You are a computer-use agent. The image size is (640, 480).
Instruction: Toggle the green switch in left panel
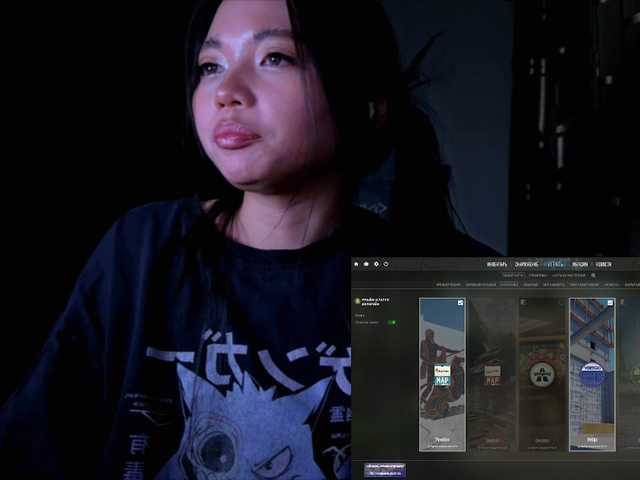coord(391,322)
